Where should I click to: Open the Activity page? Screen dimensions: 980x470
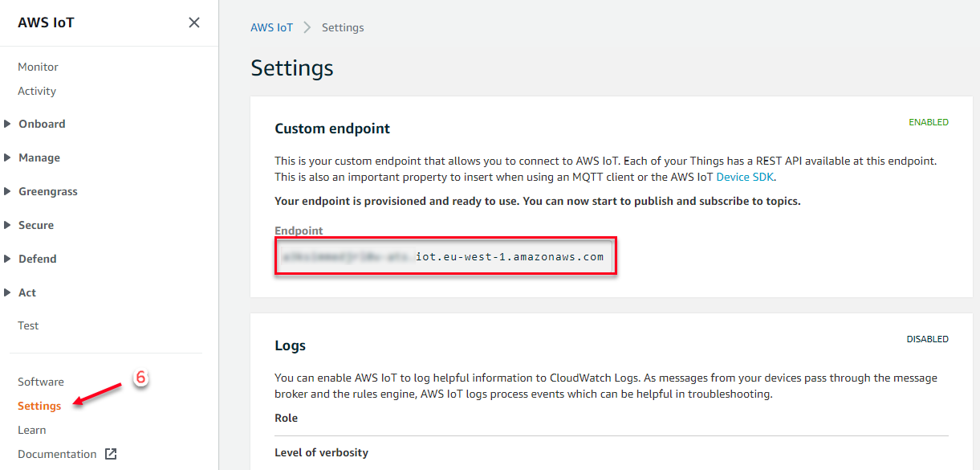point(37,91)
